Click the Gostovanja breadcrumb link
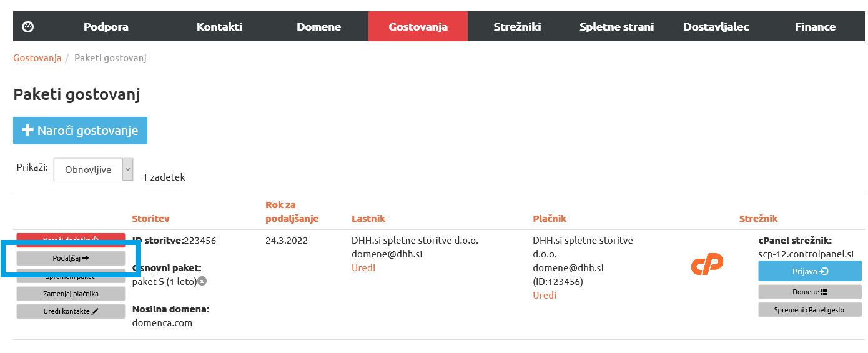The height and width of the screenshot is (353, 868). tap(37, 58)
